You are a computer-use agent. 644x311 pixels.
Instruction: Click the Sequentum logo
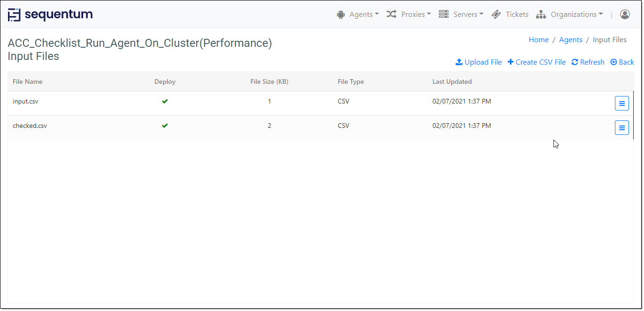point(50,15)
